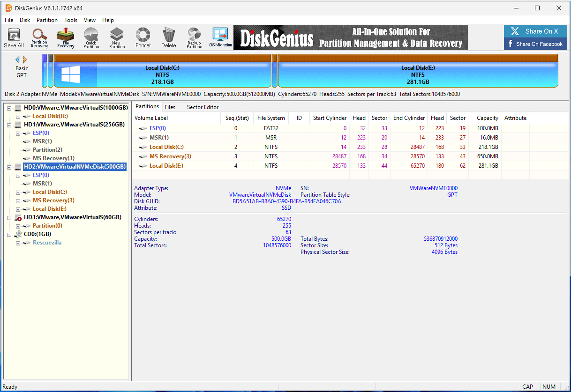Click the DiskGenius app icon in title bar

(x=8, y=8)
